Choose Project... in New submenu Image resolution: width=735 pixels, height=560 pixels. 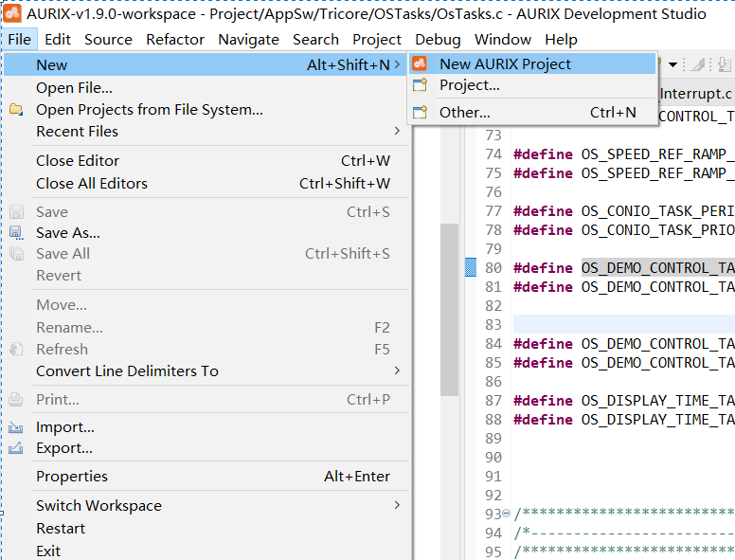pos(532,85)
